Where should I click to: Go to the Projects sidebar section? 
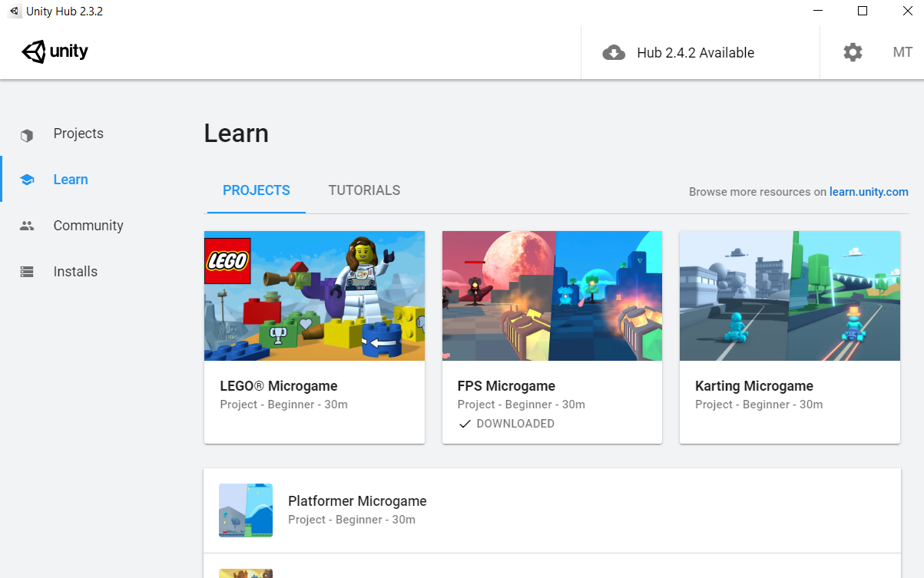click(78, 134)
